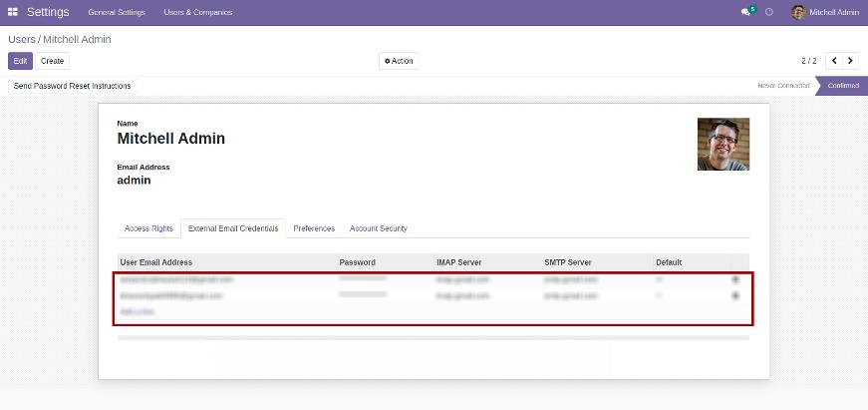Open General Settings menu

point(117,12)
